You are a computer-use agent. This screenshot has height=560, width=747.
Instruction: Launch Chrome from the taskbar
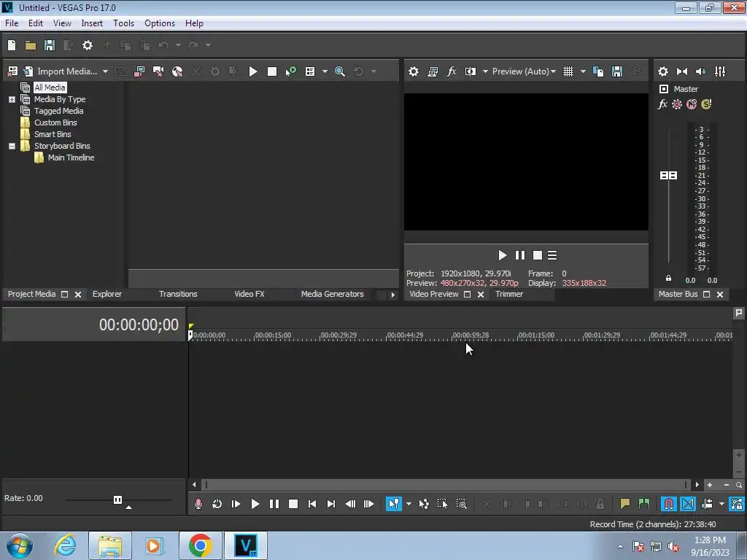[x=200, y=545]
